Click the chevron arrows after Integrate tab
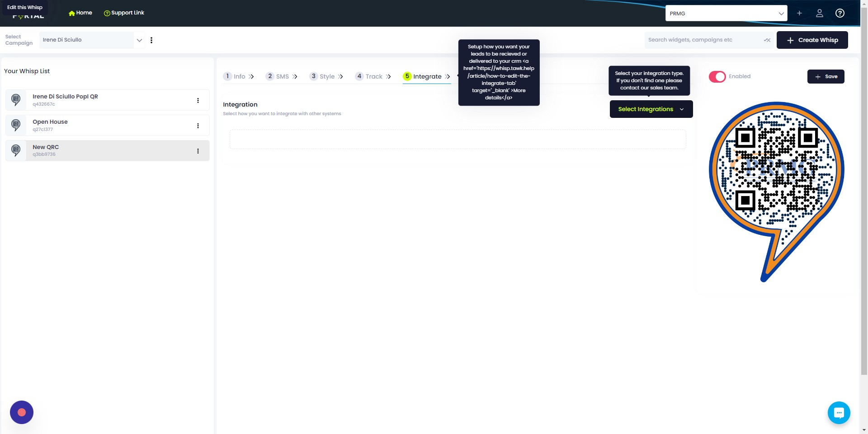Screen dimensions: 868x434 pos(448,76)
